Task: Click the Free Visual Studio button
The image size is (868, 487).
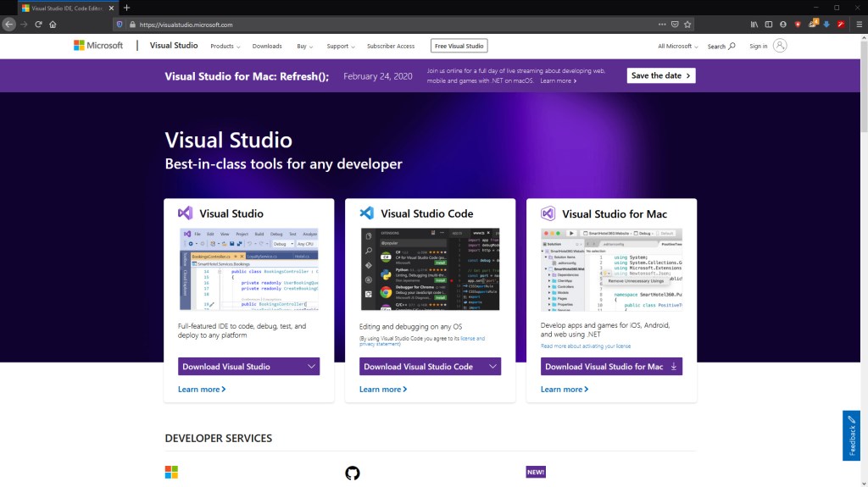Action: click(x=459, y=46)
